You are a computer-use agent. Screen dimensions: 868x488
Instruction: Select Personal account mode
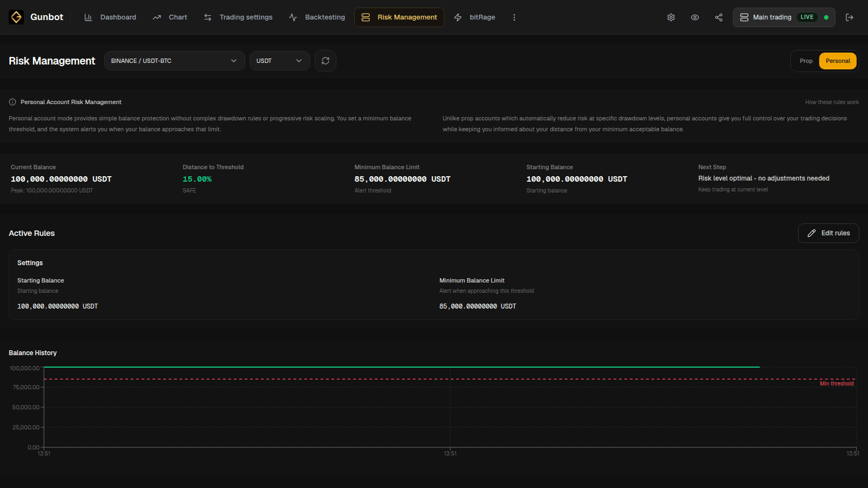click(x=838, y=61)
